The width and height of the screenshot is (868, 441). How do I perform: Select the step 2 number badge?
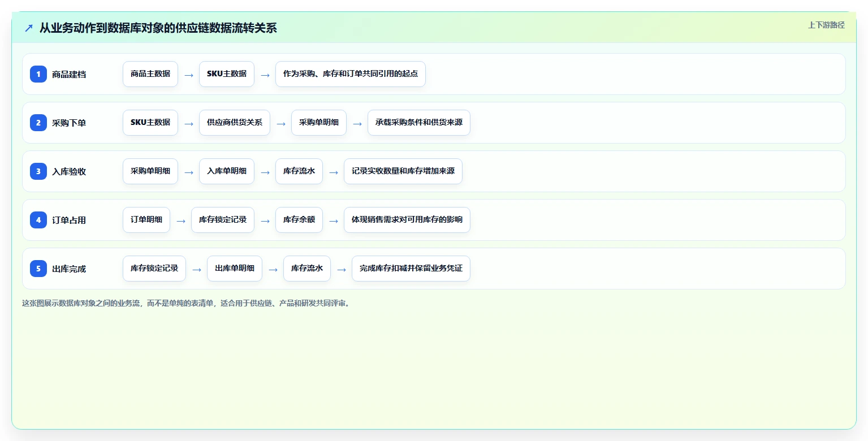tap(38, 123)
